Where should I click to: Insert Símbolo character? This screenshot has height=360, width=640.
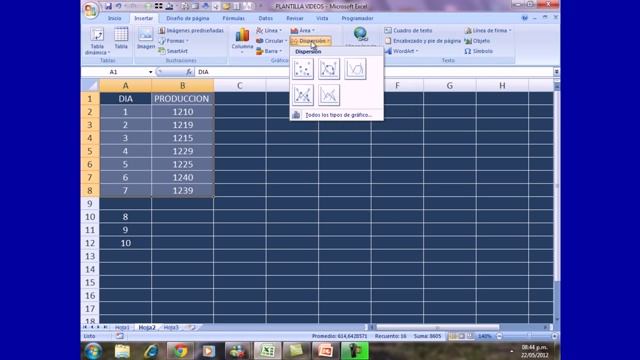pyautogui.click(x=478, y=51)
